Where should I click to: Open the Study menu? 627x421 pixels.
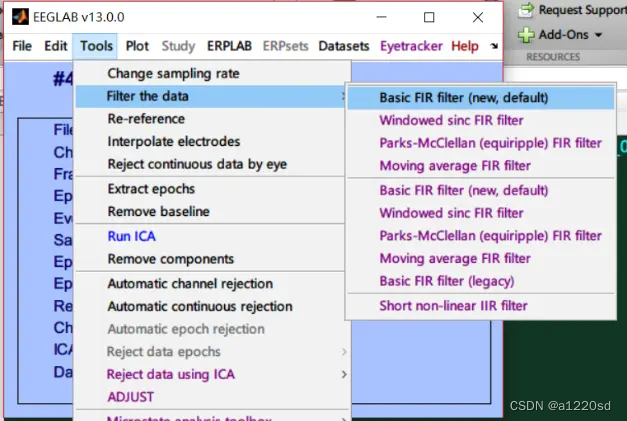[x=178, y=46]
